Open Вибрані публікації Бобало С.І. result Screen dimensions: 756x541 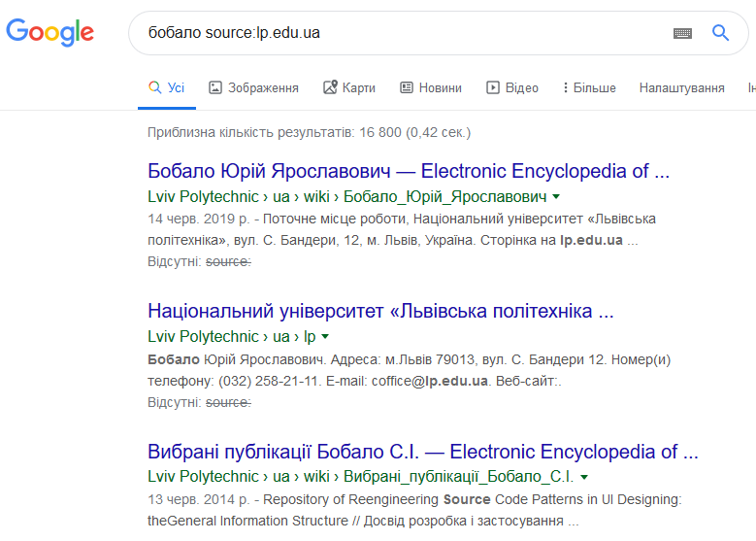(423, 452)
